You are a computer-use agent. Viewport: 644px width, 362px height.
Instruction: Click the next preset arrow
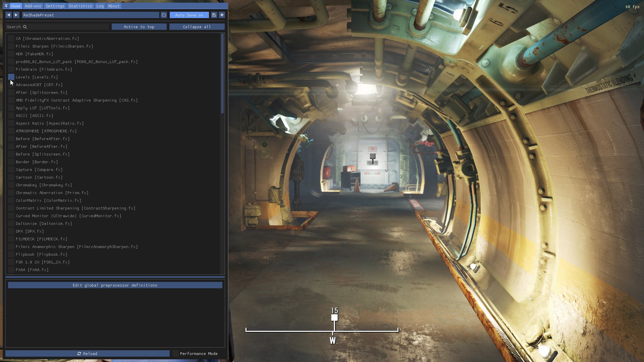point(16,15)
